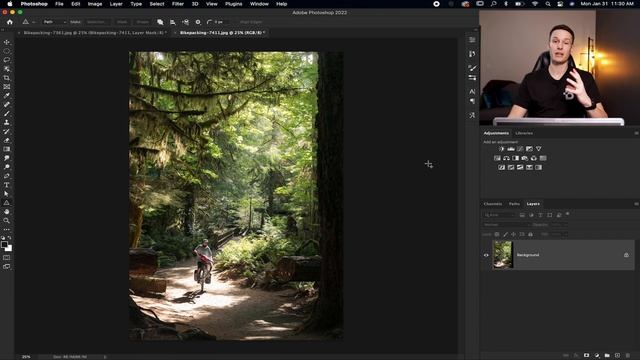
Task: Add a Channel Mixer adjustment
Action: click(x=534, y=158)
